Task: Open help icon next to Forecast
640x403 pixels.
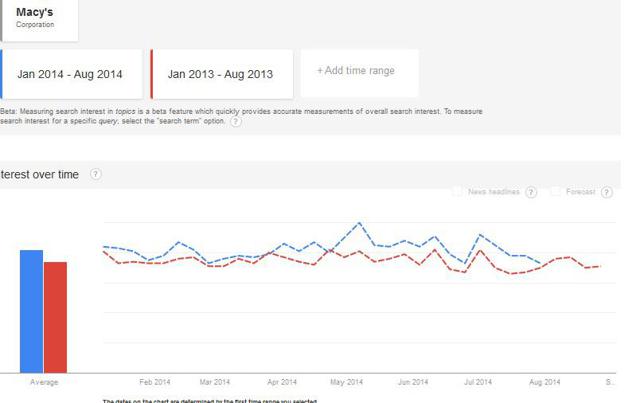Action: (x=607, y=192)
